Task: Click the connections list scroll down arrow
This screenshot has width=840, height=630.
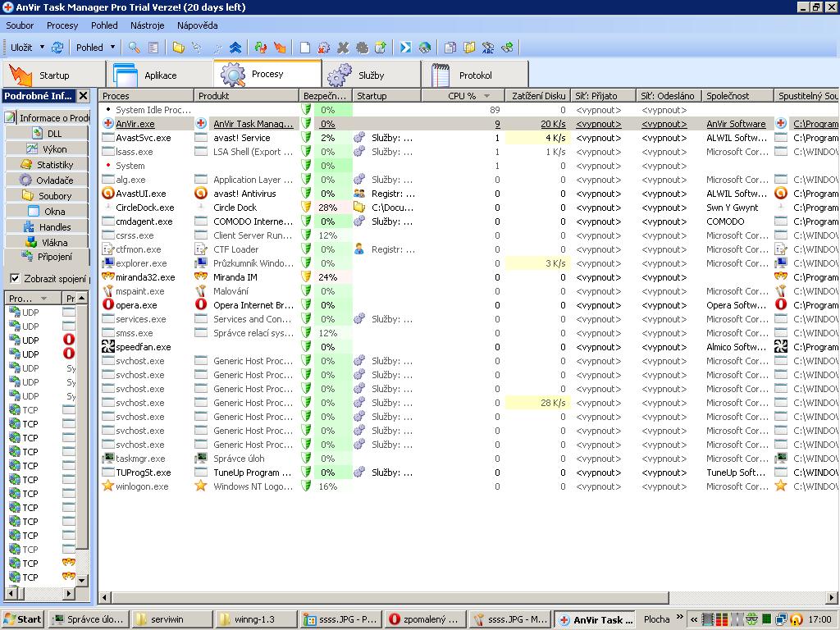Action: 81,580
